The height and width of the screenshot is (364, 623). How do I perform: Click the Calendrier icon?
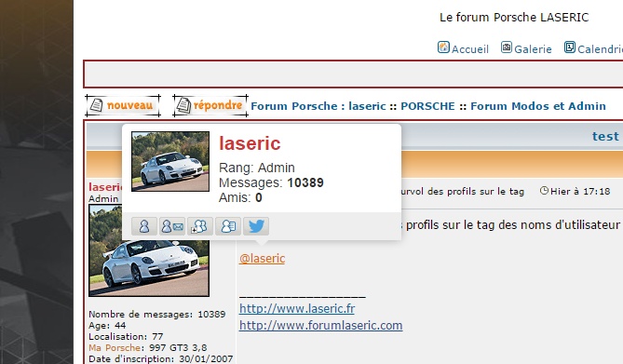[570, 47]
